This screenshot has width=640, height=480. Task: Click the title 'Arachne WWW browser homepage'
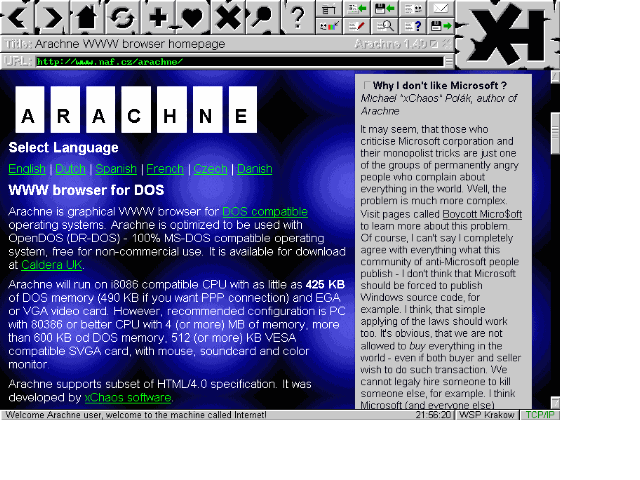(x=130, y=44)
